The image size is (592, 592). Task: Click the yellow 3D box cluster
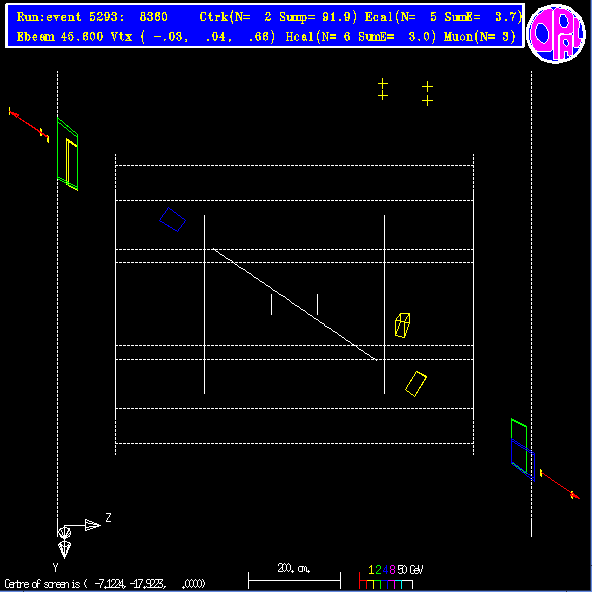[402, 325]
